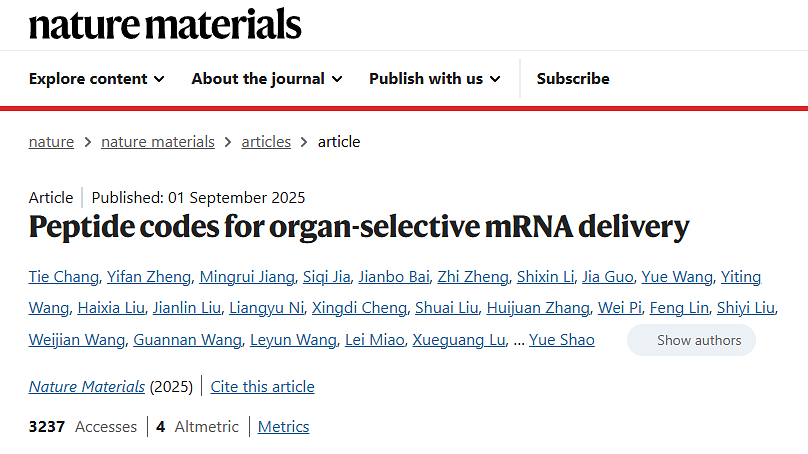The height and width of the screenshot is (454, 808).
Task: Select author Mingrui Jiang link
Action: pos(247,277)
